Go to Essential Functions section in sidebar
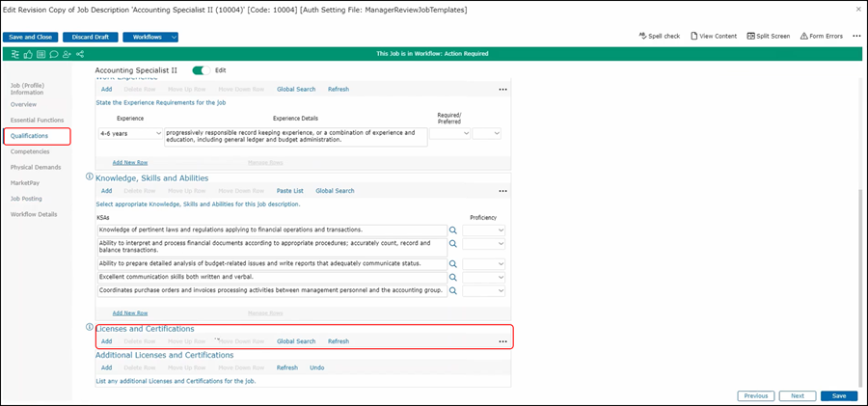 click(37, 120)
